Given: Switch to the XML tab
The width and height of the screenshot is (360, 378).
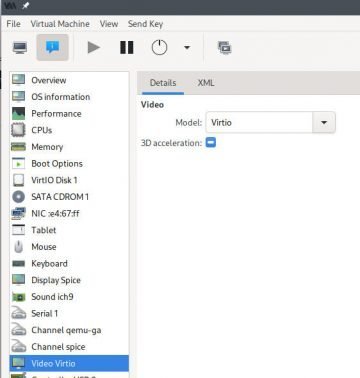Looking at the screenshot, I should point(206,83).
